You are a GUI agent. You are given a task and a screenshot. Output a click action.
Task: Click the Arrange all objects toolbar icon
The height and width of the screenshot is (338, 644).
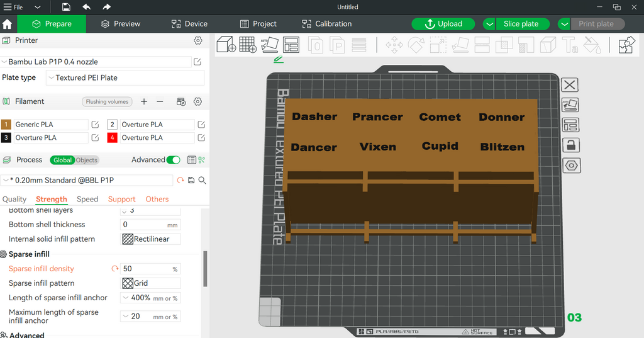point(291,45)
